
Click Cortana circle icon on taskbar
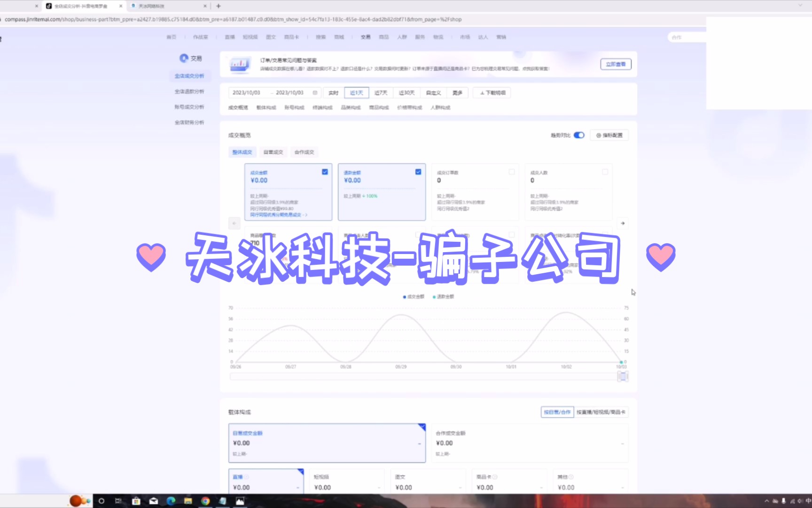tap(101, 501)
